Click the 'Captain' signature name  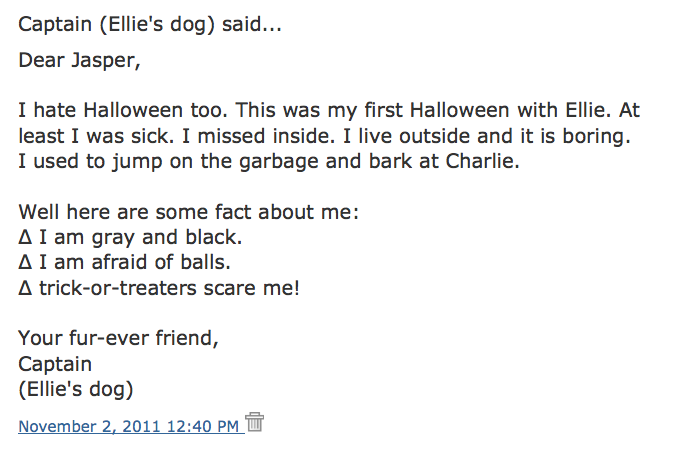click(55, 364)
